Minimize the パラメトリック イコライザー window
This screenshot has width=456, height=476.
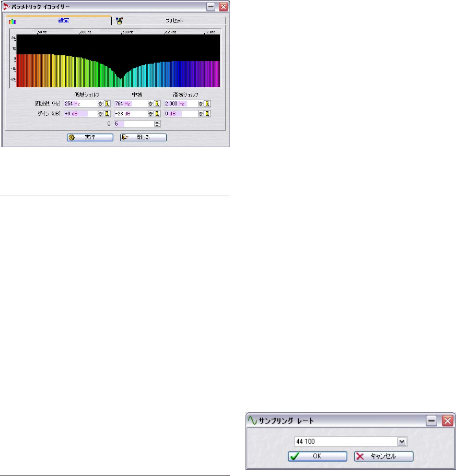(x=211, y=7)
